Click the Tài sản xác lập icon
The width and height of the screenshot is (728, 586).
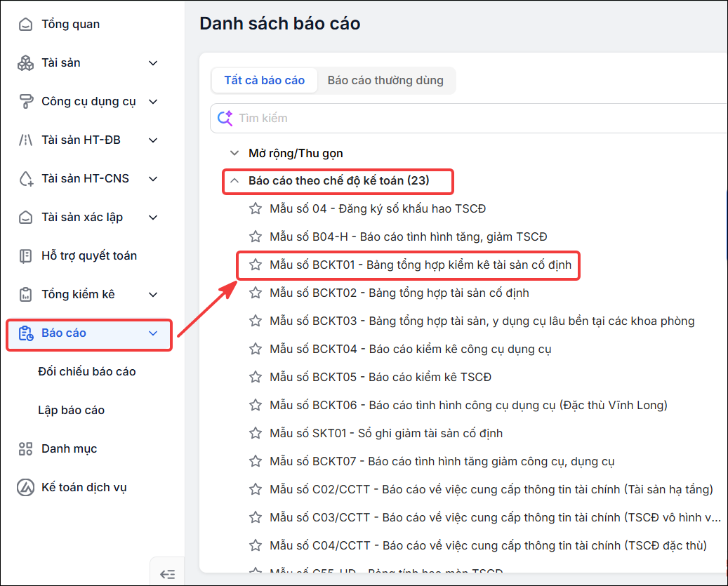(25, 217)
